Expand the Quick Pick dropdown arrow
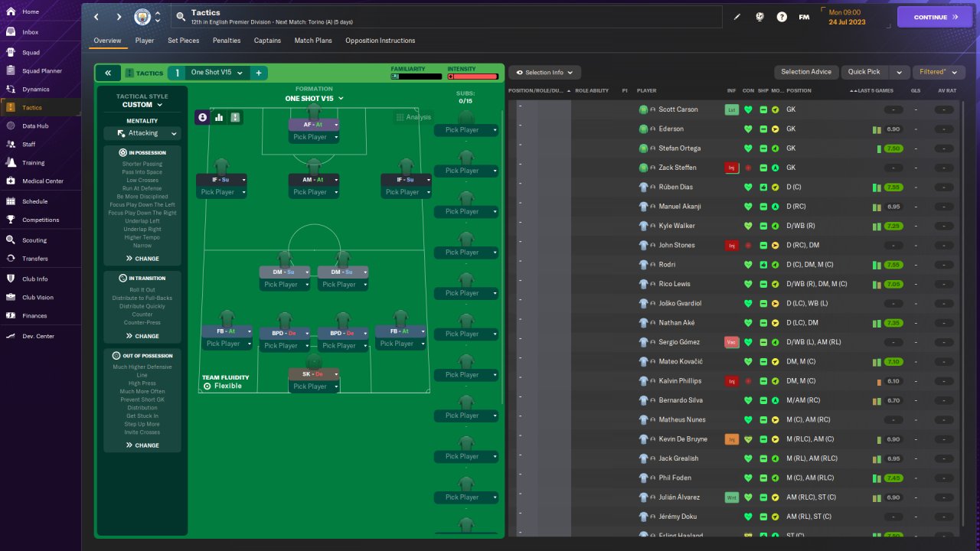 pos(899,72)
